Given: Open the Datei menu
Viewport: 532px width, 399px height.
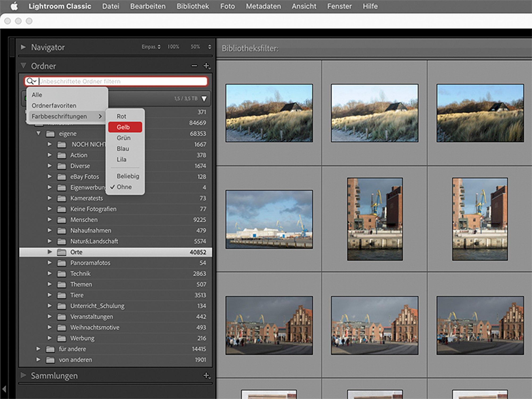Looking at the screenshot, I should [111, 6].
